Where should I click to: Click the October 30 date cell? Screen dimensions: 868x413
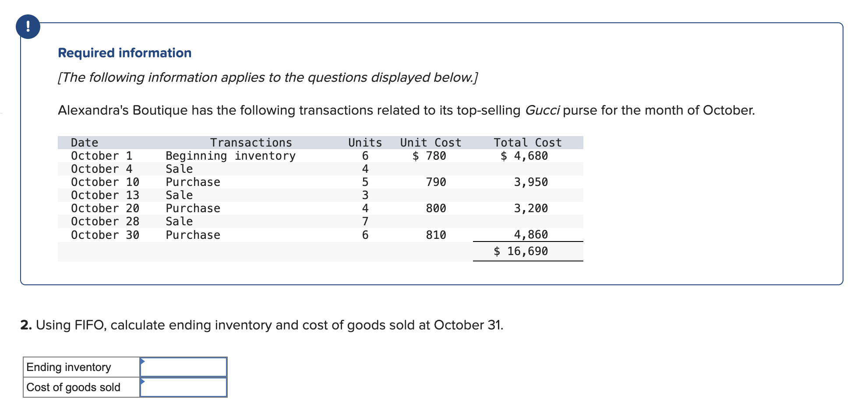click(105, 235)
